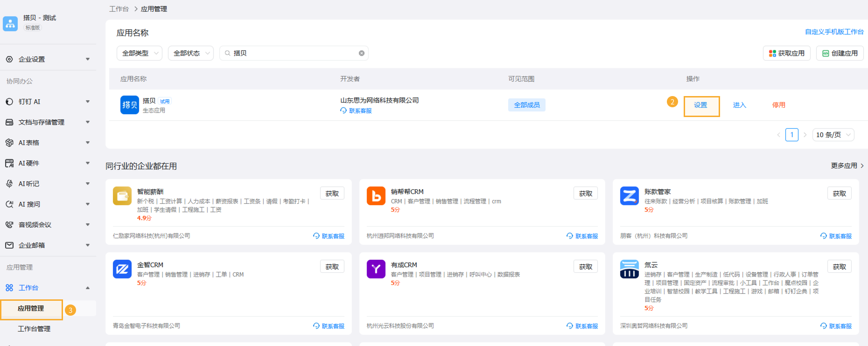The width and height of the screenshot is (868, 346).
Task: Click the app name search field
Action: pyautogui.click(x=294, y=53)
